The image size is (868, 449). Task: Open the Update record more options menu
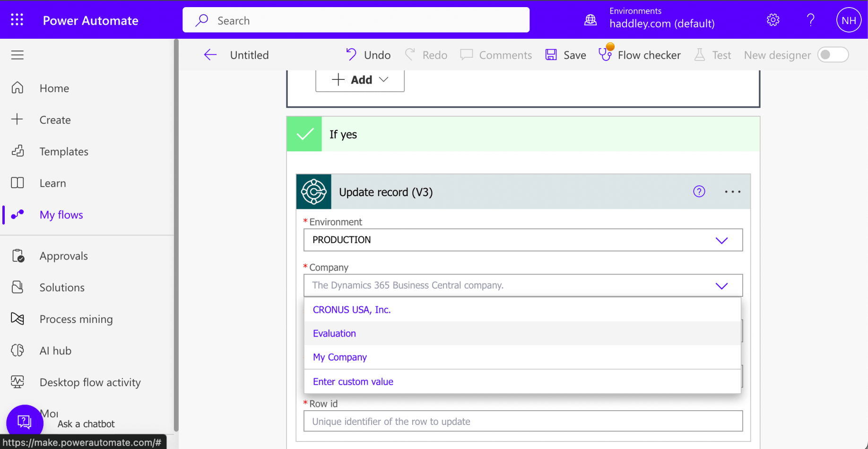click(x=733, y=191)
